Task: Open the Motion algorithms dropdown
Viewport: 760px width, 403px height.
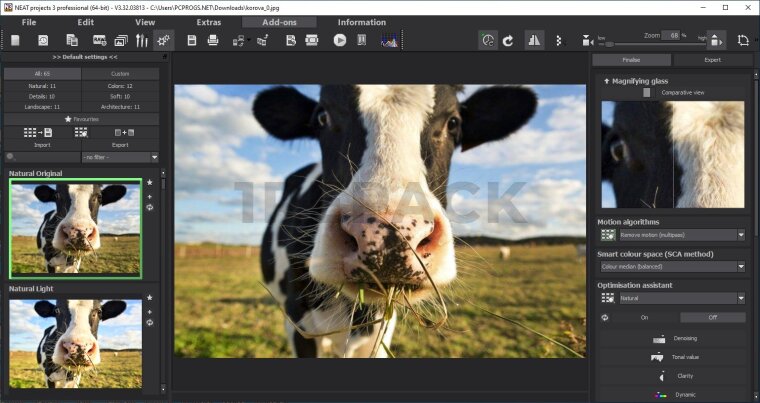Action: 682,235
